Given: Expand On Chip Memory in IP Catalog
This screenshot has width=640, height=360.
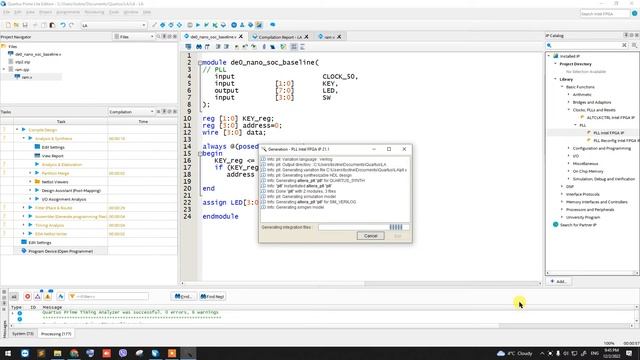Looking at the screenshot, I should point(569,171).
